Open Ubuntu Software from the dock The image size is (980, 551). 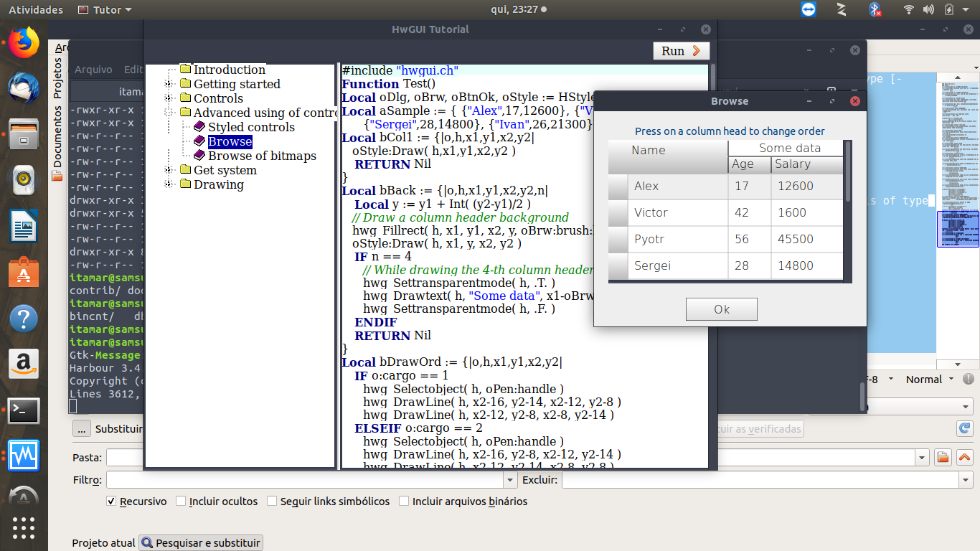(24, 273)
